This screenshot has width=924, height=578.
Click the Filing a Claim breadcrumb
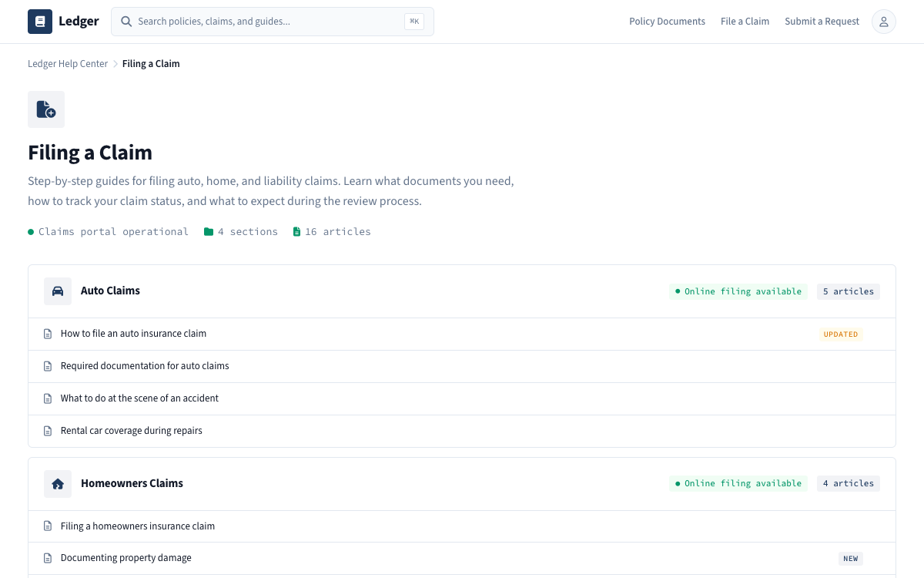click(151, 64)
